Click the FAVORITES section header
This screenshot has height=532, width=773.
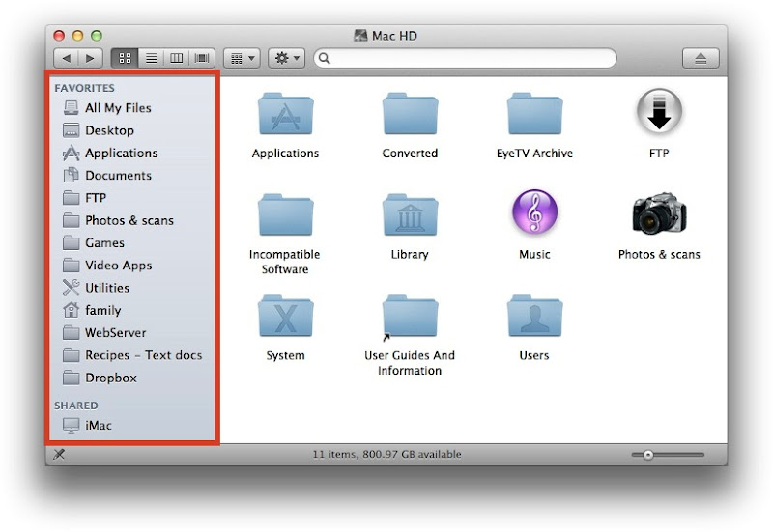click(x=84, y=88)
